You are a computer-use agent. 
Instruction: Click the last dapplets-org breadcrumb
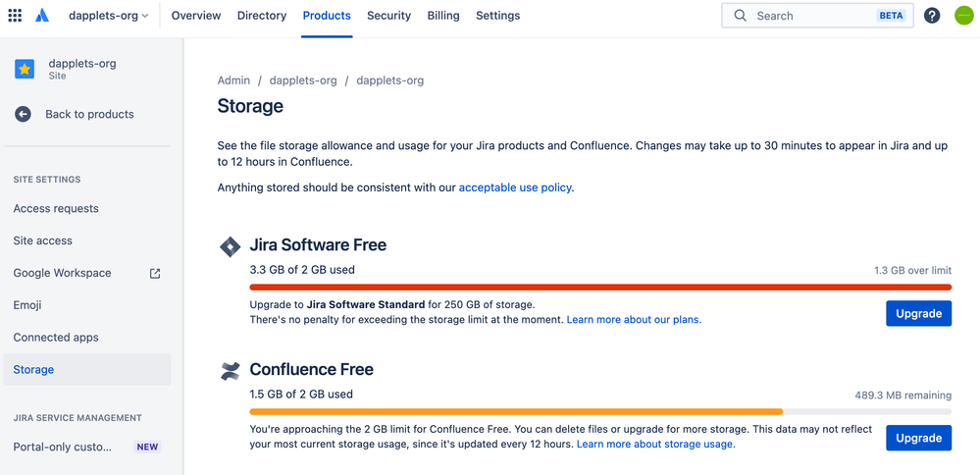coord(390,80)
